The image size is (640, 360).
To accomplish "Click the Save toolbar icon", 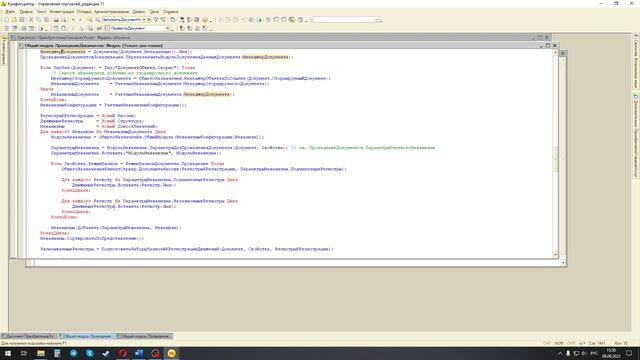I will (x=22, y=20).
